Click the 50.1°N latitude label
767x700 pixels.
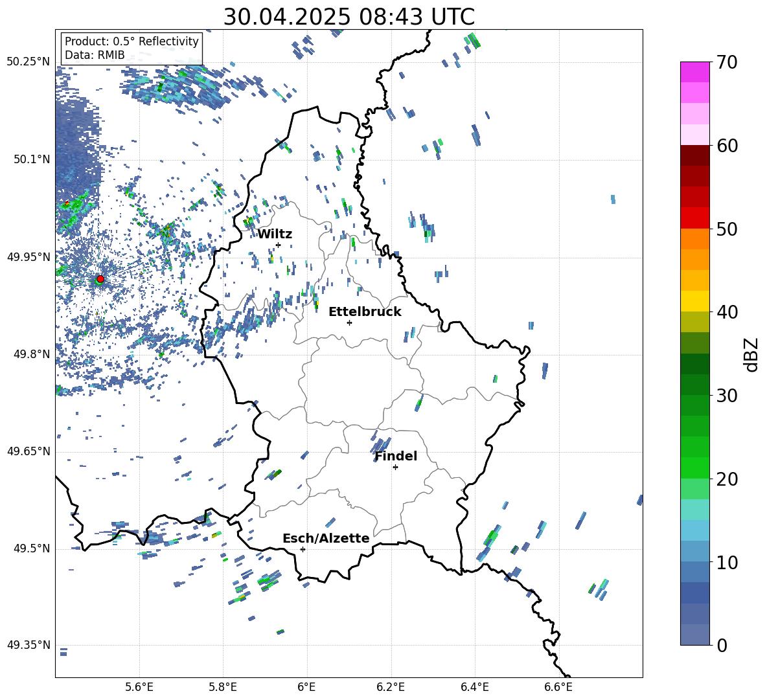tap(32, 159)
